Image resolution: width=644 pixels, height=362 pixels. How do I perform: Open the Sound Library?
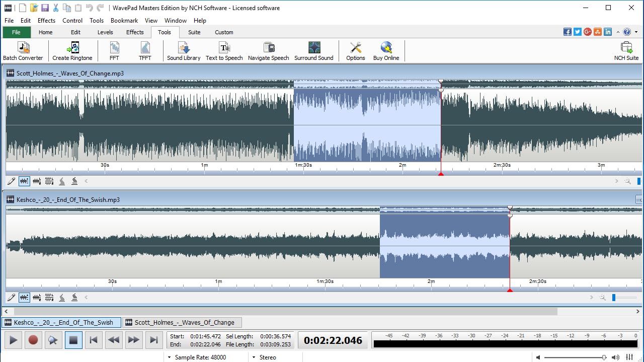coord(184,50)
